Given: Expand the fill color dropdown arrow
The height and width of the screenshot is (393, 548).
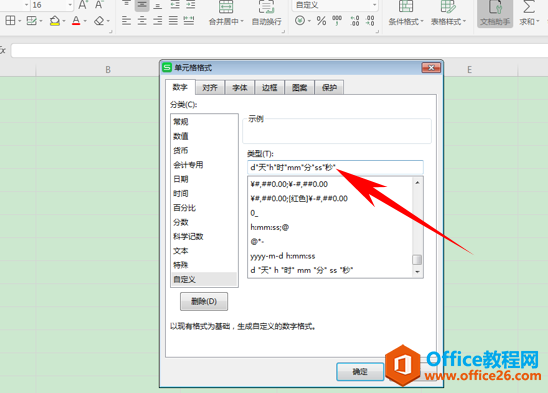Looking at the screenshot, I should 64,21.
